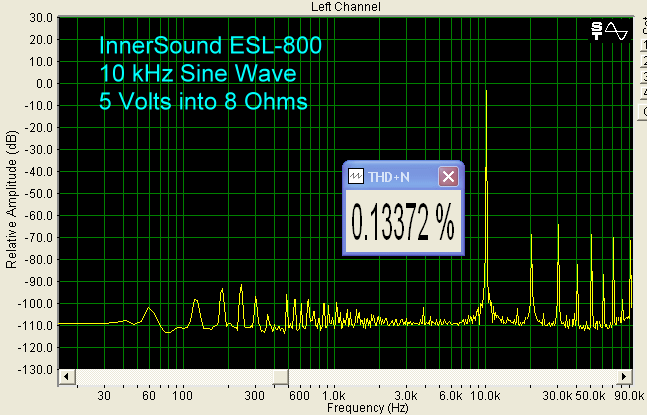647x415 pixels.
Task: Click the 0.13372 % distortion reading
Action: point(402,222)
